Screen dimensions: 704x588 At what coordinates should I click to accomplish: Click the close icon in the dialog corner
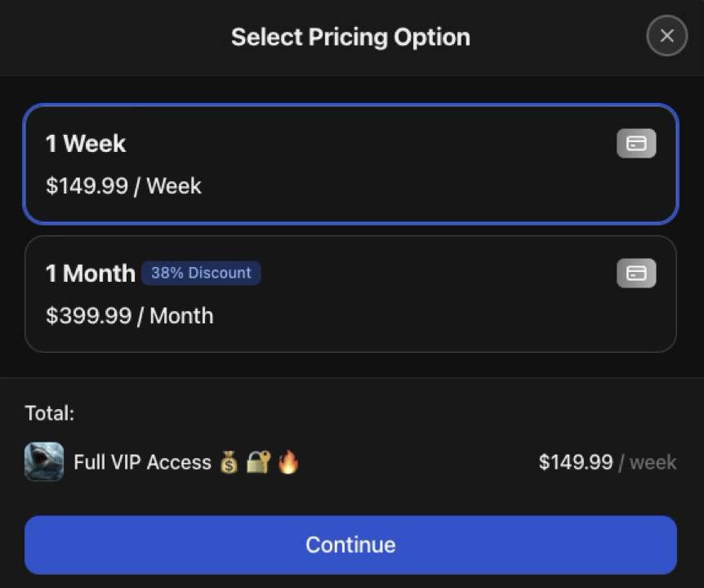point(666,35)
